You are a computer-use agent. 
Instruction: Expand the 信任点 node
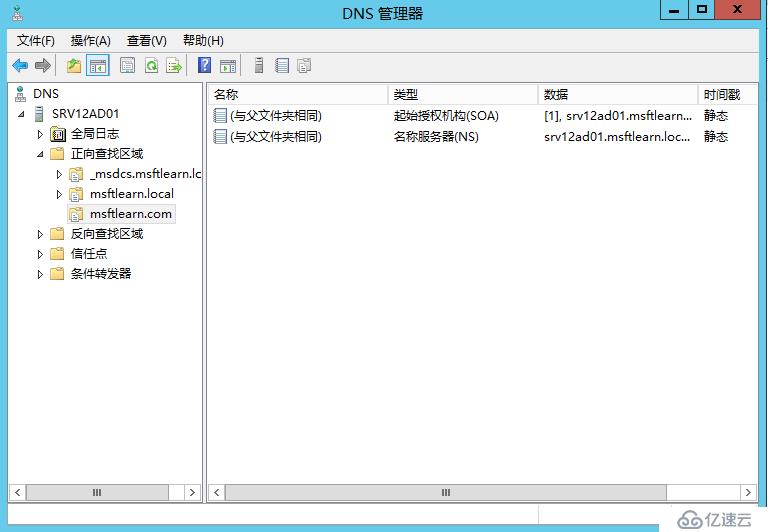(40, 254)
